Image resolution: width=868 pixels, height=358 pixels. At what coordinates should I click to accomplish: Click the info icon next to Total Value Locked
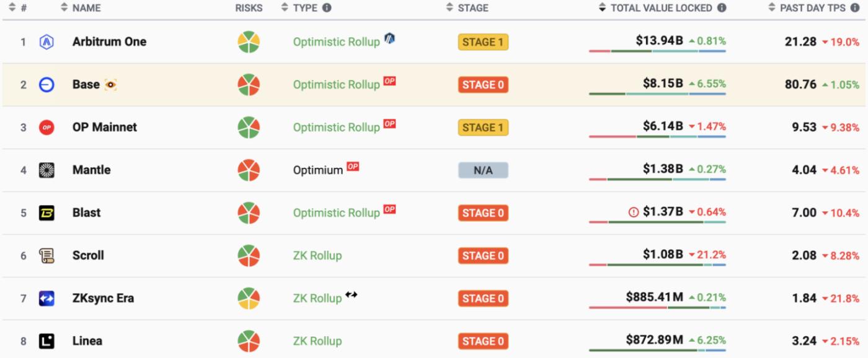point(722,8)
